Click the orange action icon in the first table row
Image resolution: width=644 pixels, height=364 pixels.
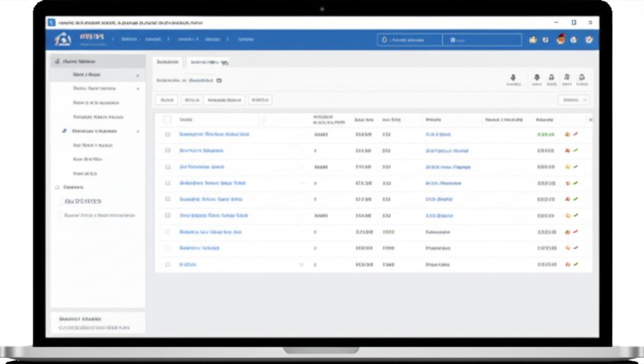tap(567, 134)
